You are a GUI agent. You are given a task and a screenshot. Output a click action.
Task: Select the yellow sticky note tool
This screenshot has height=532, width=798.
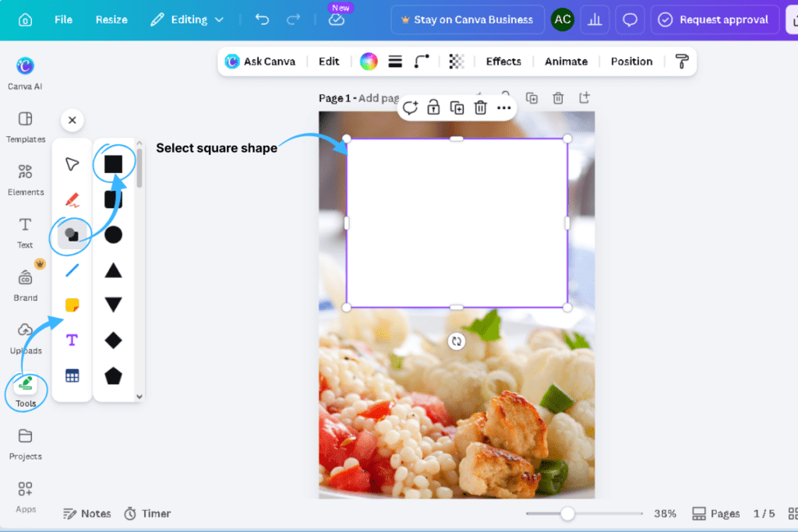tap(72, 305)
